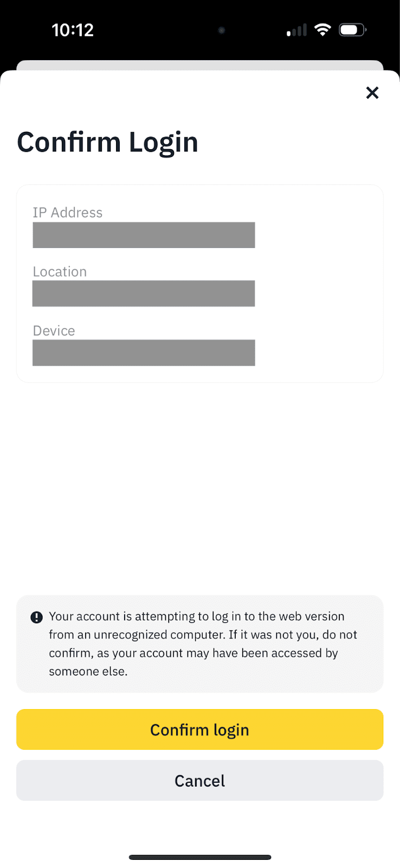
Task: Select the masked Device value
Action: (143, 353)
